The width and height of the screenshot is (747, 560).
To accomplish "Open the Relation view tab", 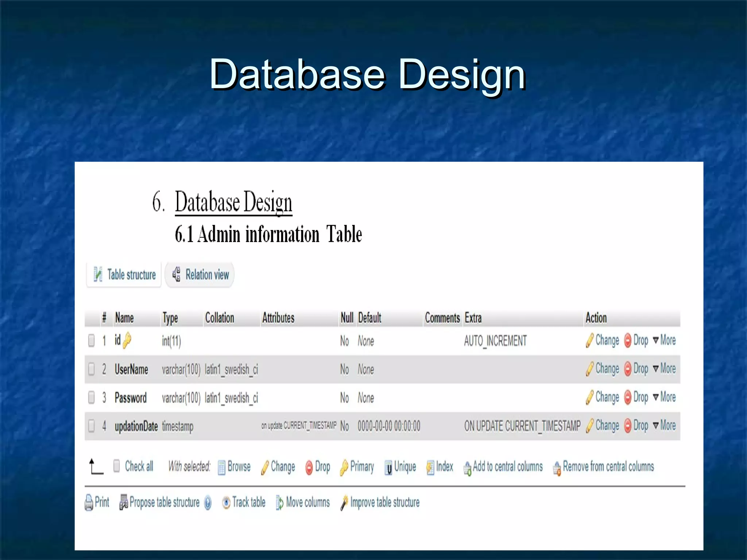I will 200,275.
